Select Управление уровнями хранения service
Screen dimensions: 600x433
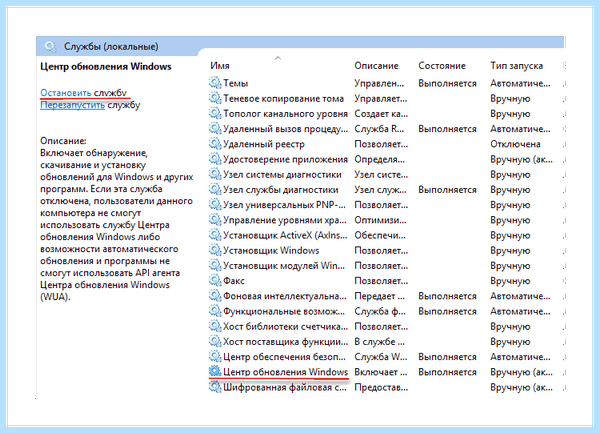pos(285,220)
